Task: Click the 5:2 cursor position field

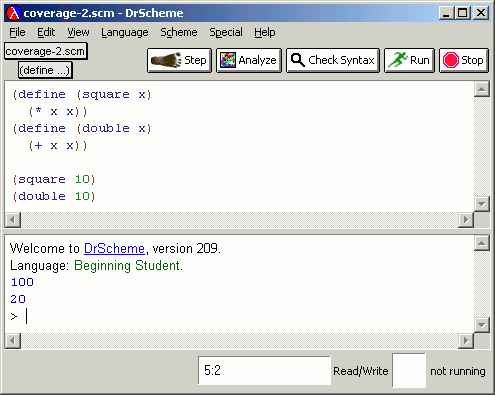Action: [x=264, y=370]
